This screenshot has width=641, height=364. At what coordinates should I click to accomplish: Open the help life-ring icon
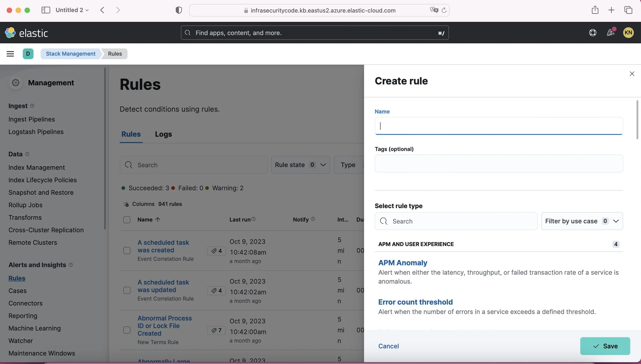point(593,33)
